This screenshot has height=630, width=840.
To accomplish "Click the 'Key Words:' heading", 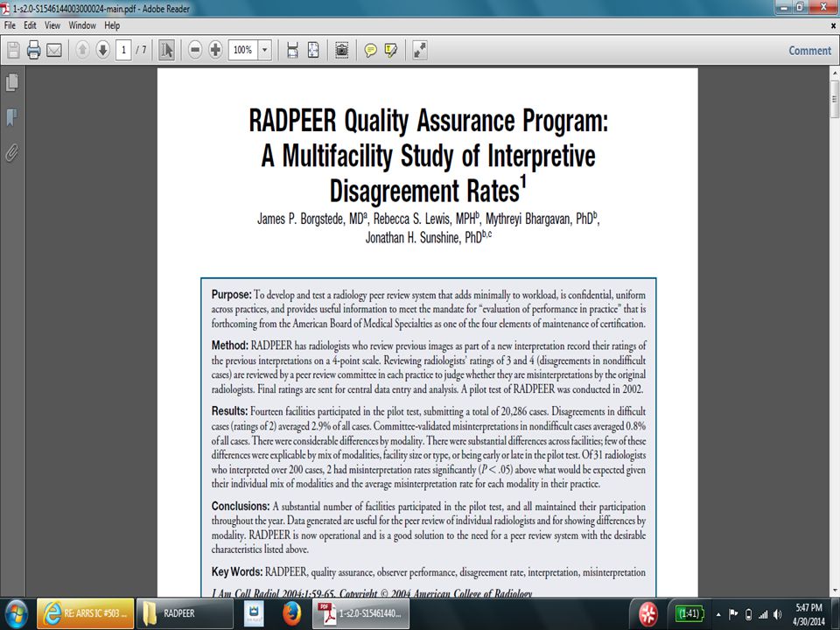I will 237,572.
